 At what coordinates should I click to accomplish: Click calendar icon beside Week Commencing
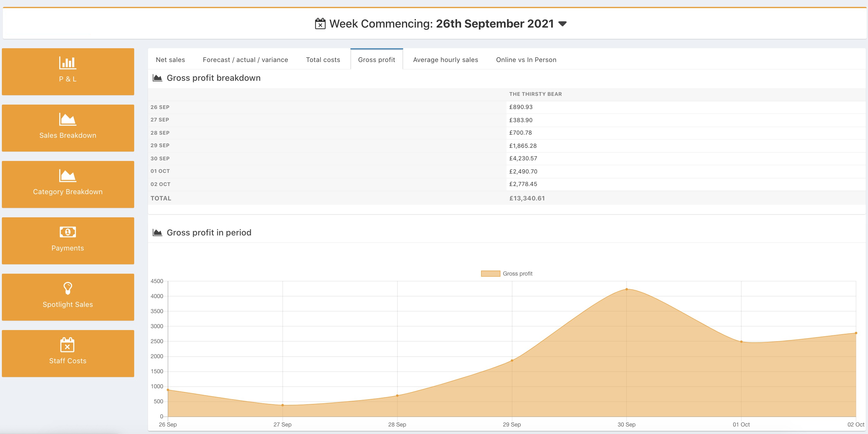pos(320,24)
